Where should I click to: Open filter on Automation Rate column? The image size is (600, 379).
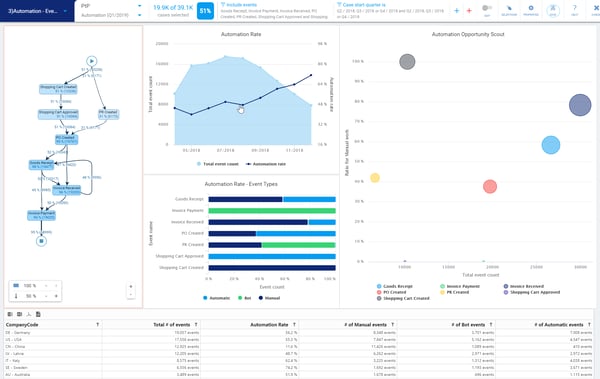[x=294, y=325]
